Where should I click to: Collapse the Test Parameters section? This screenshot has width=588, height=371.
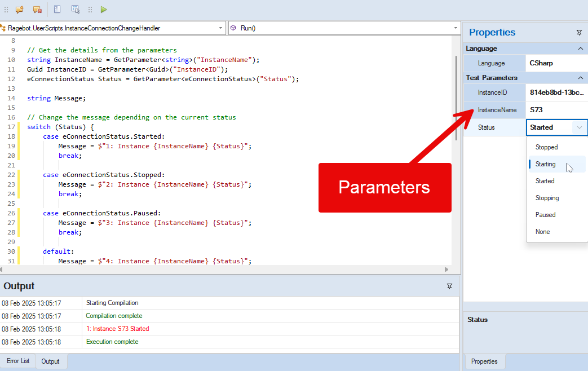coord(581,78)
